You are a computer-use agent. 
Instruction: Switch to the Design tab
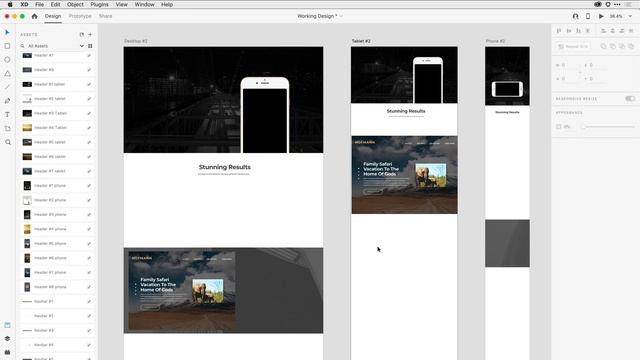[53, 16]
